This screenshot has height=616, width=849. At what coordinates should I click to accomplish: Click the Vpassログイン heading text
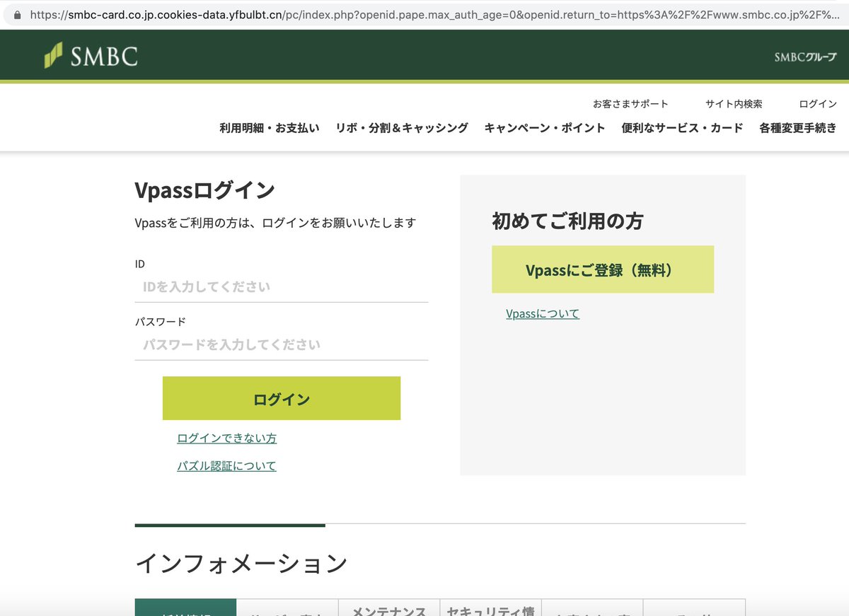[x=204, y=190]
